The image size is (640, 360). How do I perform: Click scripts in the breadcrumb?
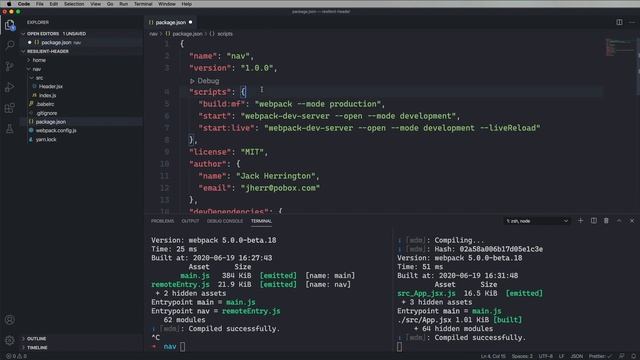[224, 34]
